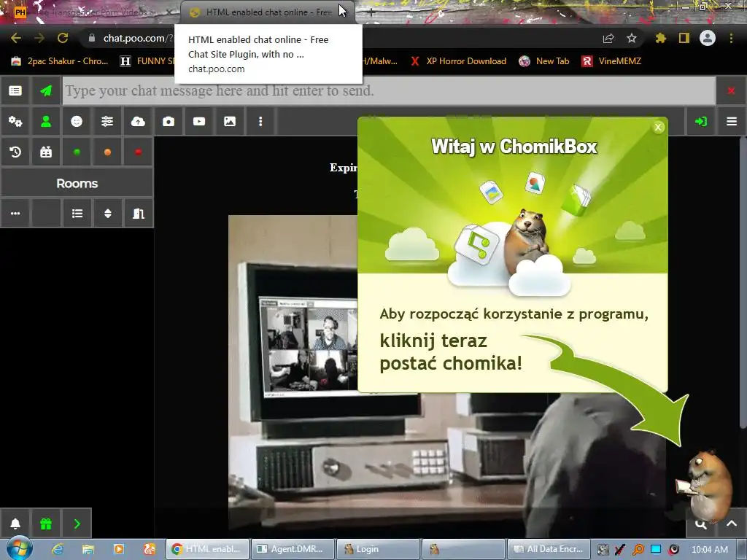Viewport: 747px width, 560px height.
Task: Click the Rooms header button
Action: 77,183
